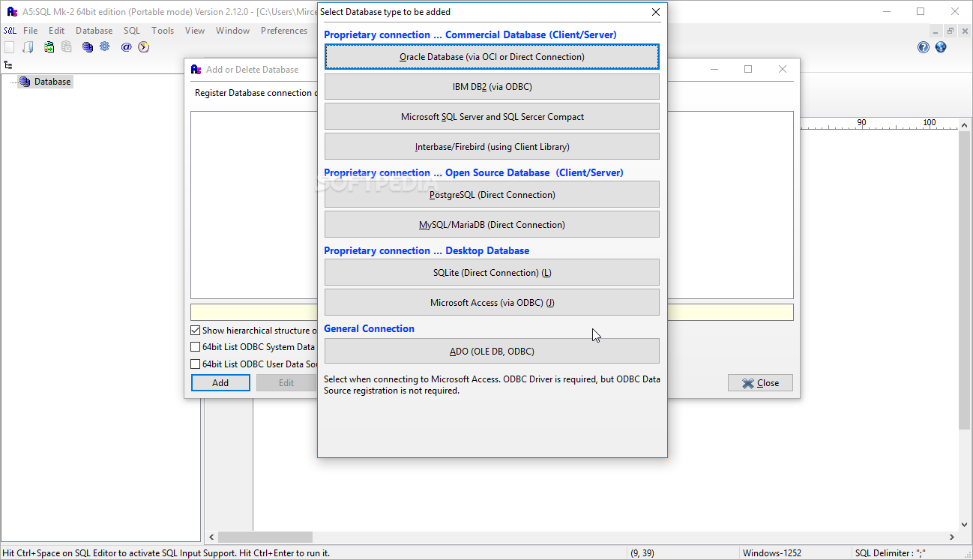Click the General Connection heading

(x=369, y=328)
